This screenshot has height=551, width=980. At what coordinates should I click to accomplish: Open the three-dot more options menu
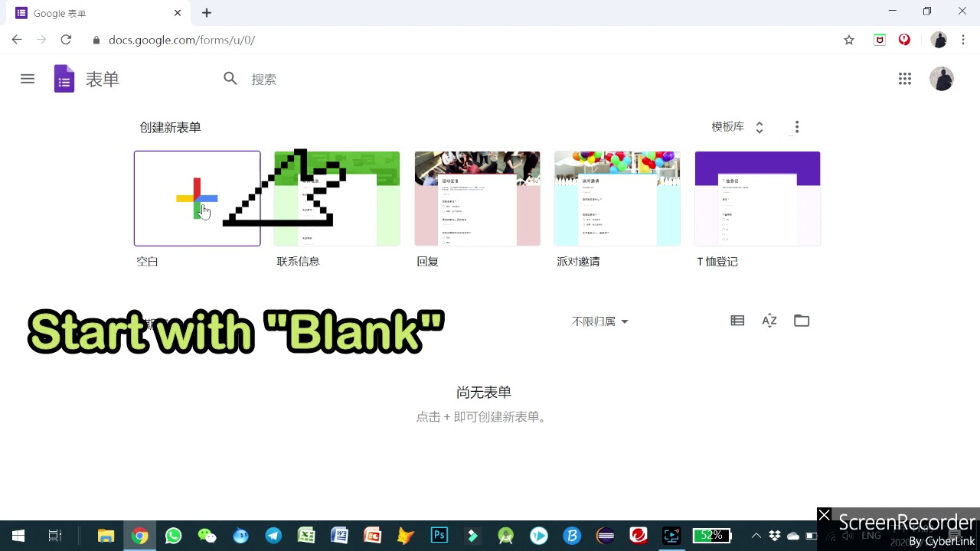coord(797,127)
